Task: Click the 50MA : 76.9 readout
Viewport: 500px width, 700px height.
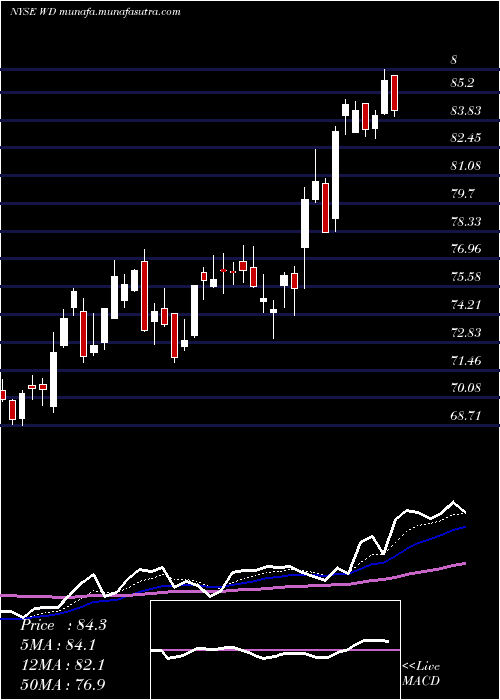Action: [x=64, y=684]
